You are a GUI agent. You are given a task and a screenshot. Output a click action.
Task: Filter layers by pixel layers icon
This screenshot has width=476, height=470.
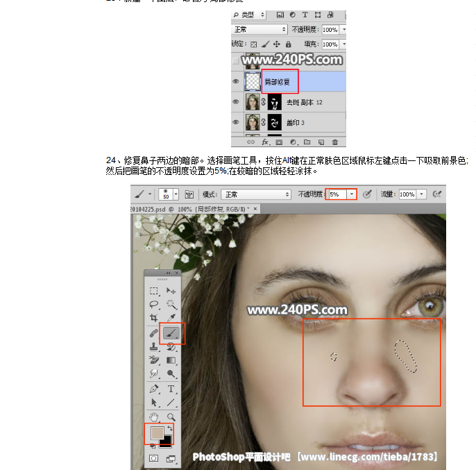pos(280,15)
